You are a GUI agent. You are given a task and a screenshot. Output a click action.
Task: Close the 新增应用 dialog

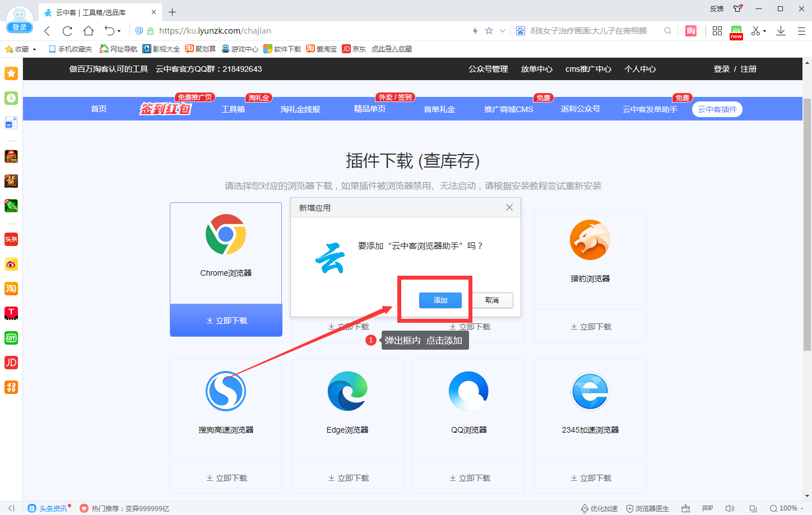point(509,207)
